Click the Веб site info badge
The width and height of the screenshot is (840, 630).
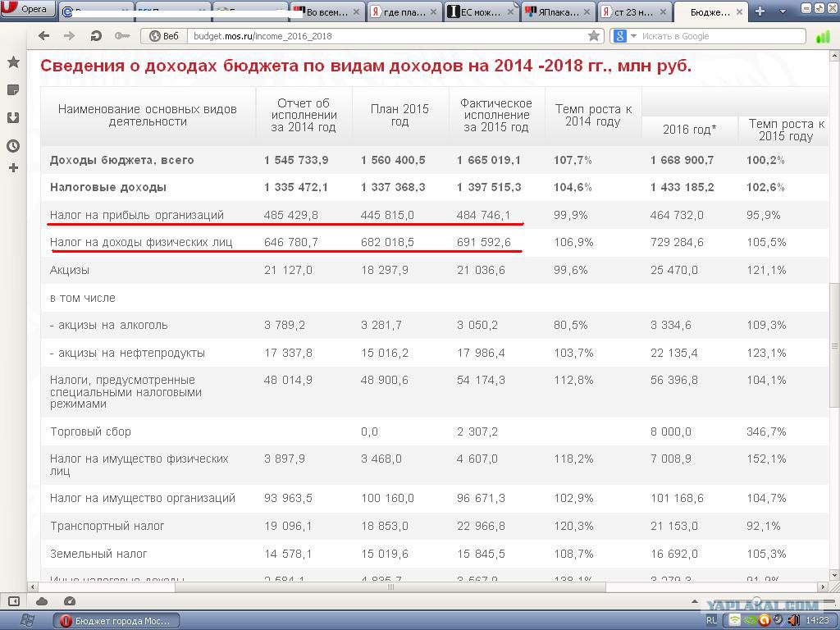click(164, 36)
